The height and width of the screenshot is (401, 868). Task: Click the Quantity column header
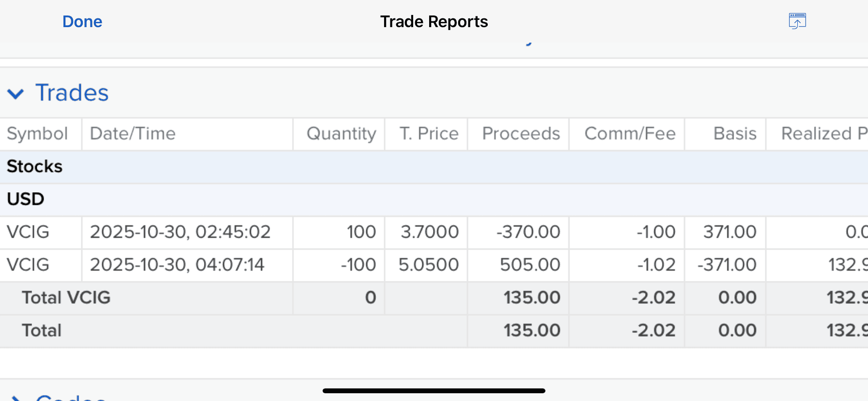[341, 134]
